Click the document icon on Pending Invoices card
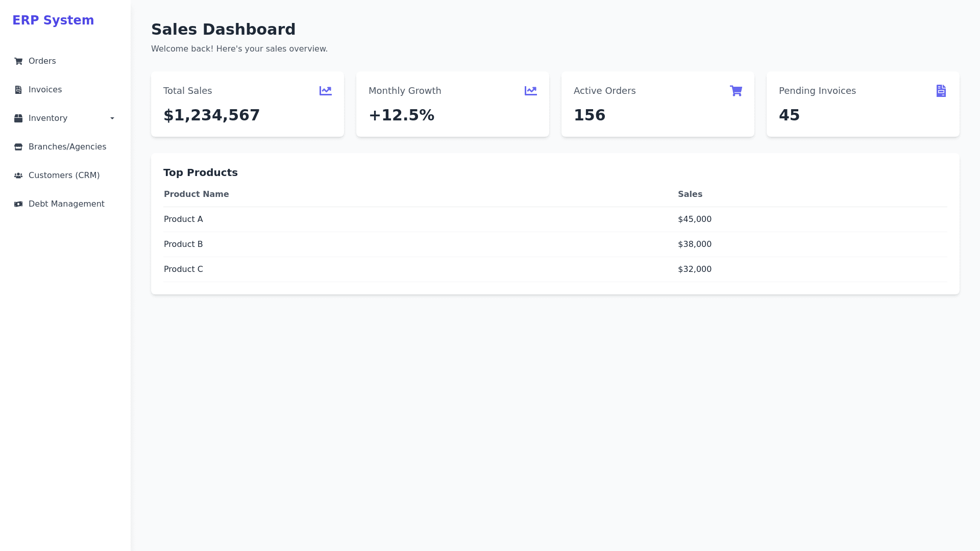980x551 pixels. pos(941,91)
